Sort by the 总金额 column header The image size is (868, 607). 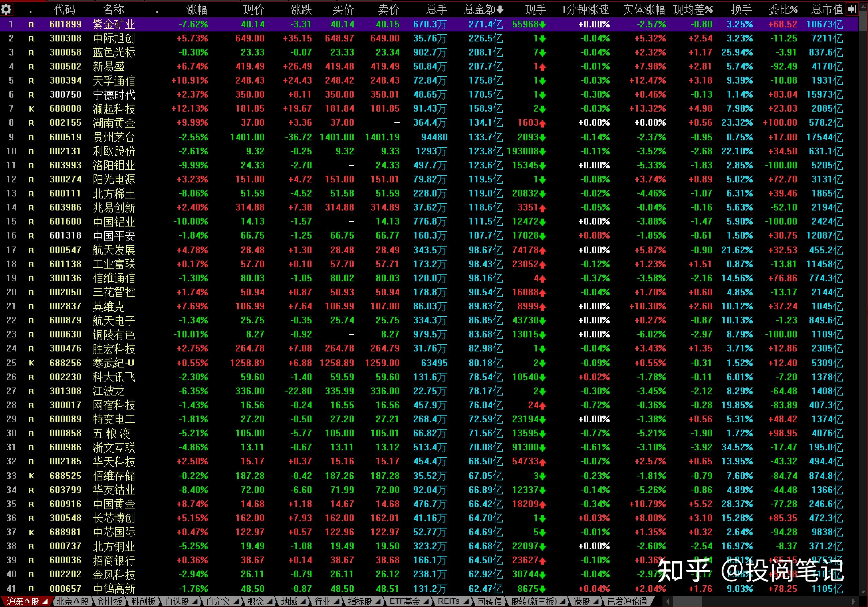click(x=484, y=9)
